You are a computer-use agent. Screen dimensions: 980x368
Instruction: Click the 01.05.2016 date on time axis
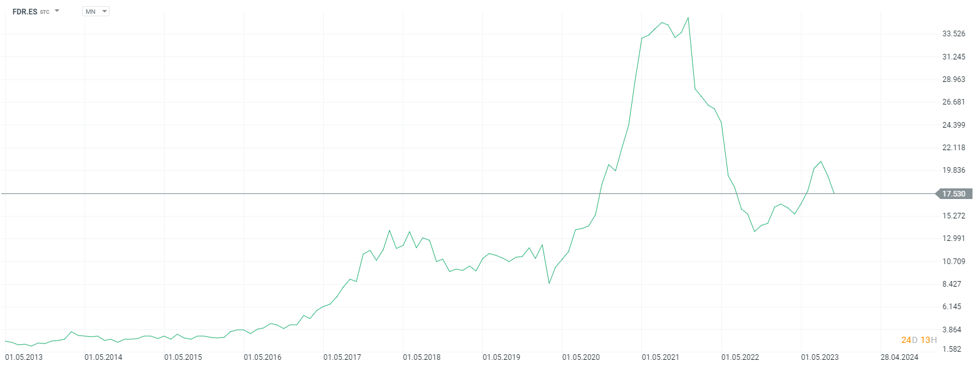[263, 357]
